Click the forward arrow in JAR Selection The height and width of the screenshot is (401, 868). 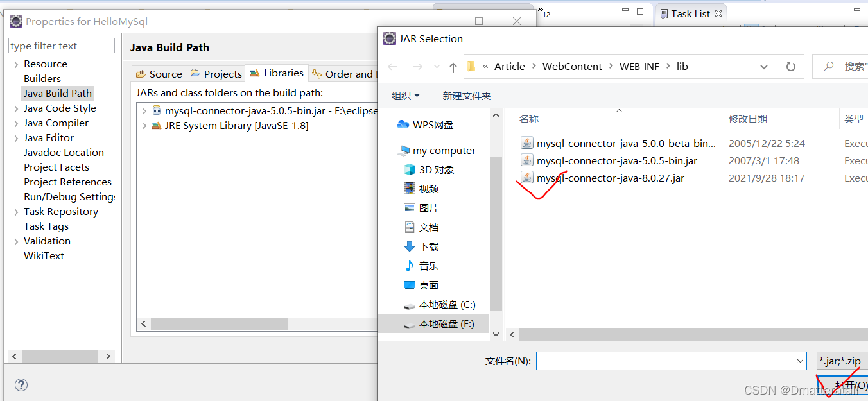[417, 67]
